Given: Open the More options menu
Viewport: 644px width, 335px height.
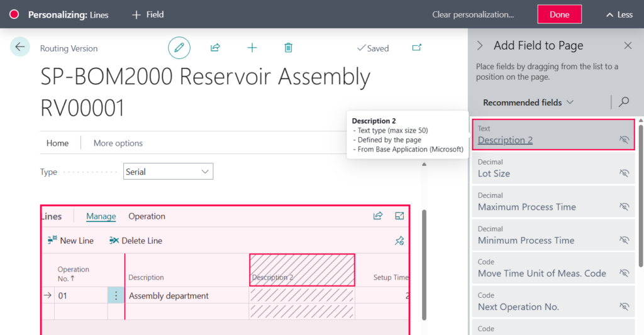Looking at the screenshot, I should [118, 143].
